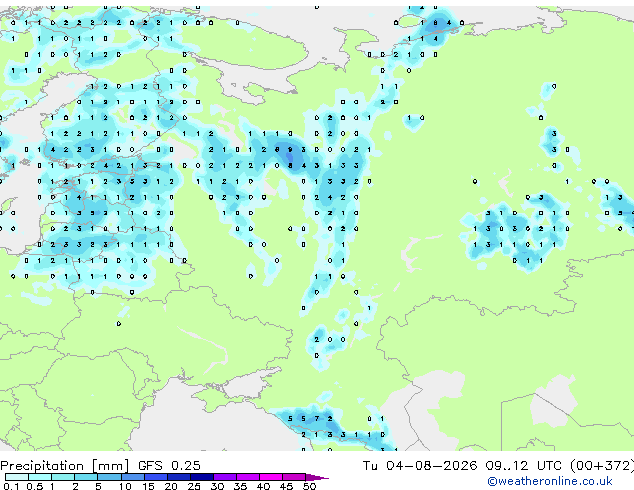Select the 30–35 mm purple legend swatch

(x=225, y=477)
